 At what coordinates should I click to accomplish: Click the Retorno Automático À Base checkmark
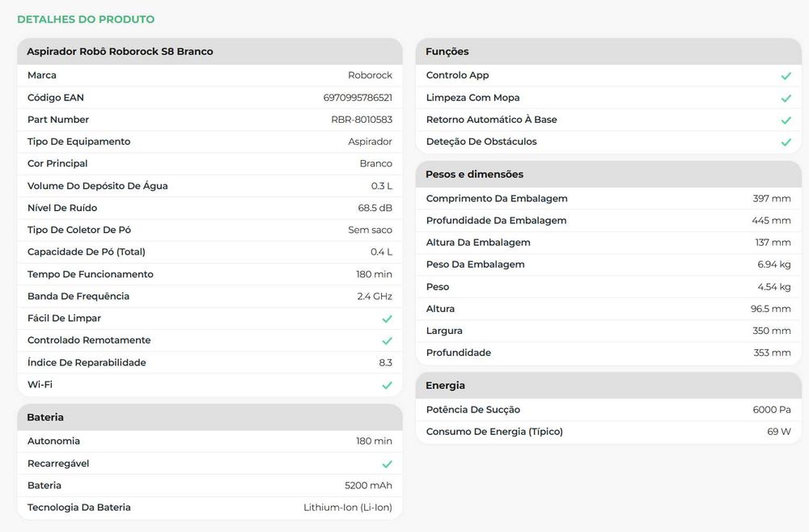click(x=786, y=120)
